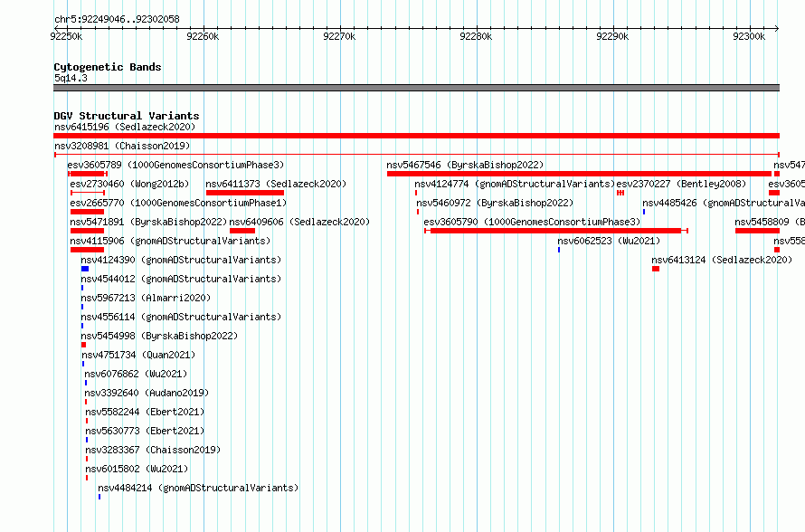
Task: Open nsv5467546 (ByrskaBishop2022) variant label
Action: click(x=465, y=165)
